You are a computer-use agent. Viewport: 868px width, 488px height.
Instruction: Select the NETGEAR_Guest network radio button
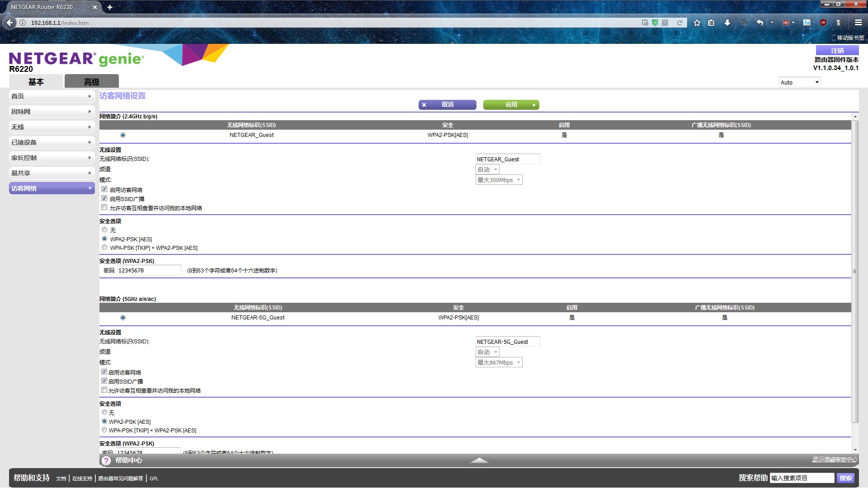tap(123, 135)
